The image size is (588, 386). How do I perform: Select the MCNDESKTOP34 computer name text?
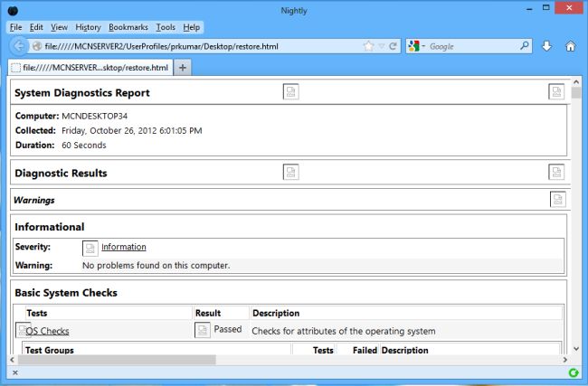[x=95, y=117]
